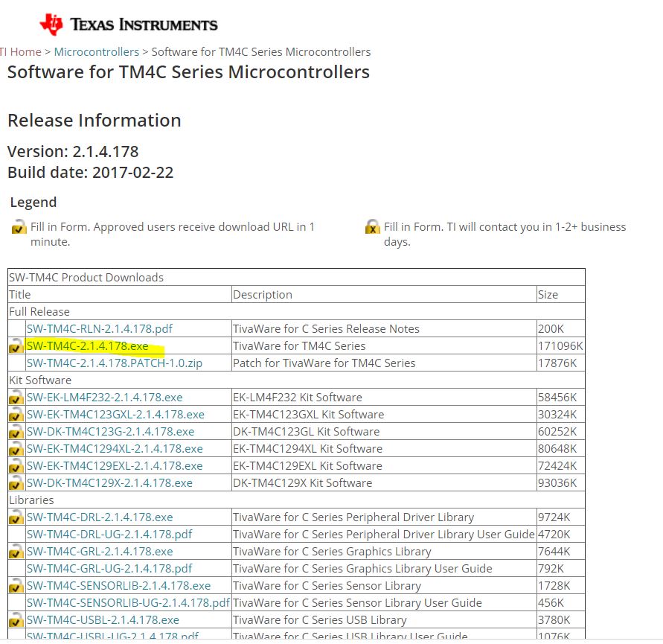Download SW-TM4C-2.1.4.178.PATCH-1.0.zip
Image resolution: width=663 pixels, height=644 pixels.
click(115, 363)
